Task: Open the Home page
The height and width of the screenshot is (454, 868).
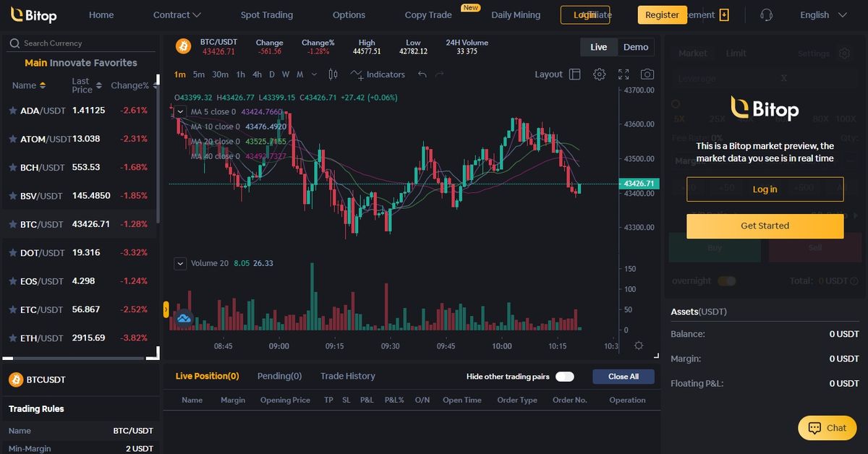Action: pos(101,14)
